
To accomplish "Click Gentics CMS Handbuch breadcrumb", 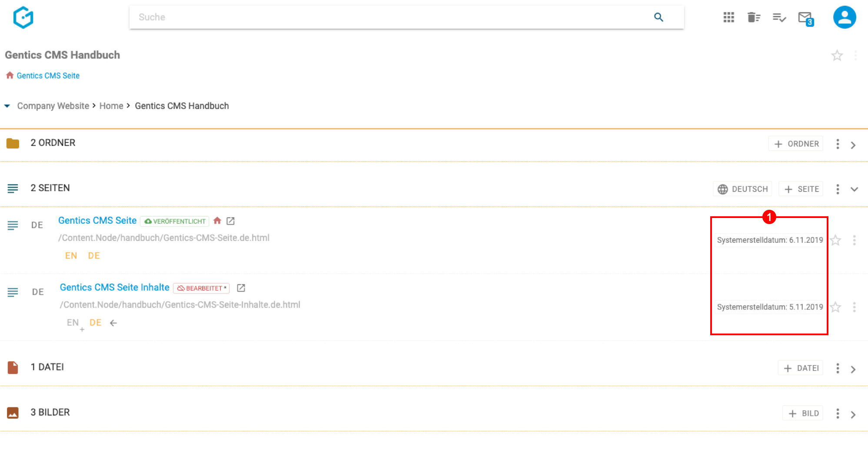I will click(182, 106).
